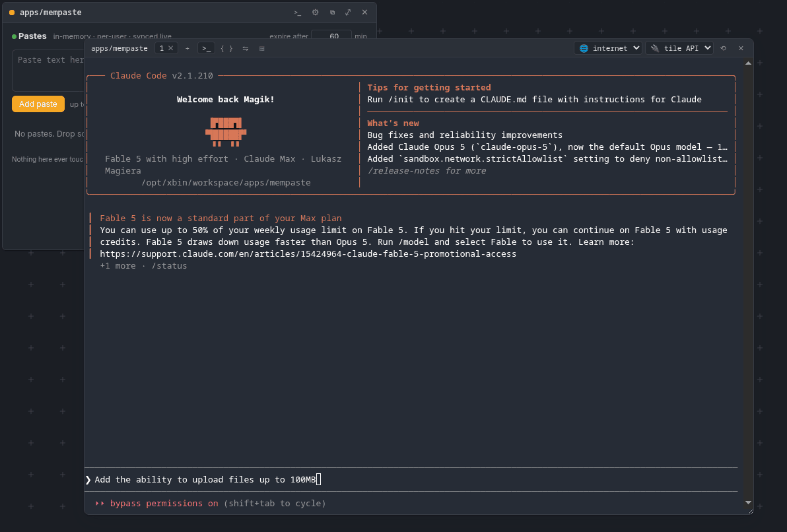Click the Welcome back Magik! text
The height and width of the screenshot is (532, 787).
pyautogui.click(x=226, y=100)
